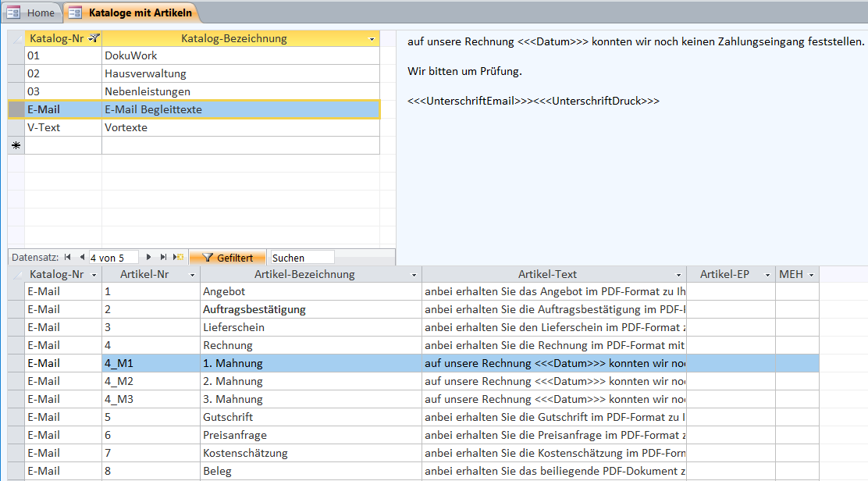
Task: Click the new-row asterisk selector
Action: [x=16, y=146]
